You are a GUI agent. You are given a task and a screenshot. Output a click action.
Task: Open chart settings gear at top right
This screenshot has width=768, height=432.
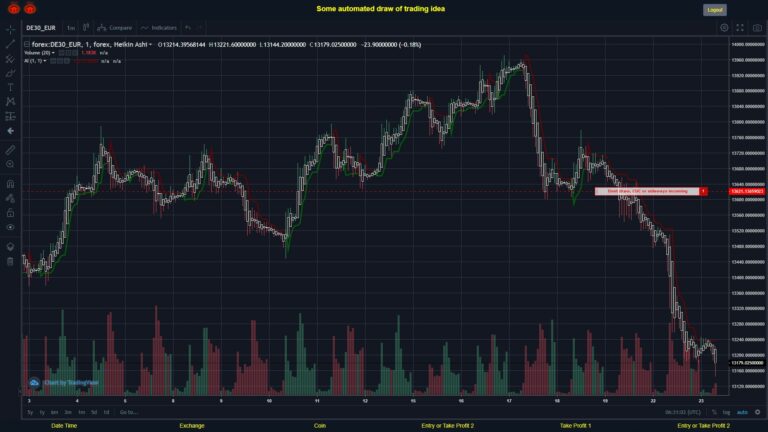724,28
